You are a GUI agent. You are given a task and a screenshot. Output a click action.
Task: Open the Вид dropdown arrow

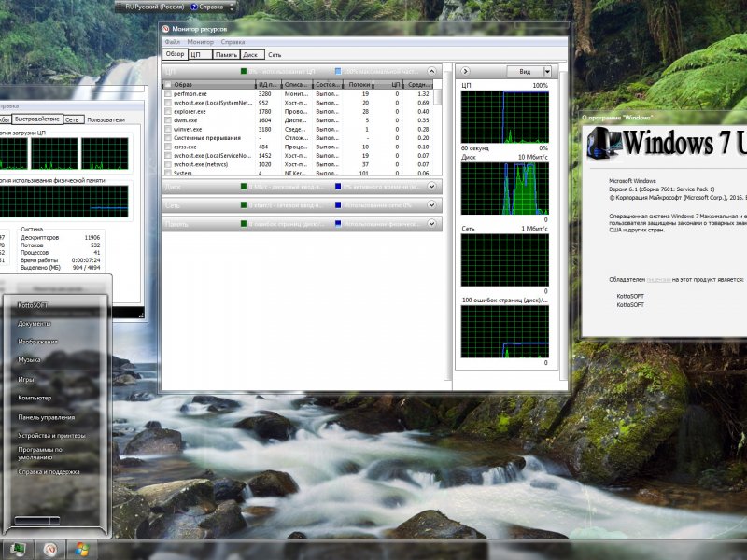click(547, 72)
